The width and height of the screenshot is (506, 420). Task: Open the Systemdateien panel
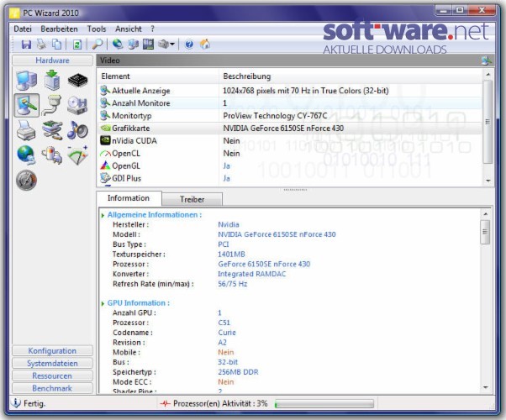tap(52, 363)
